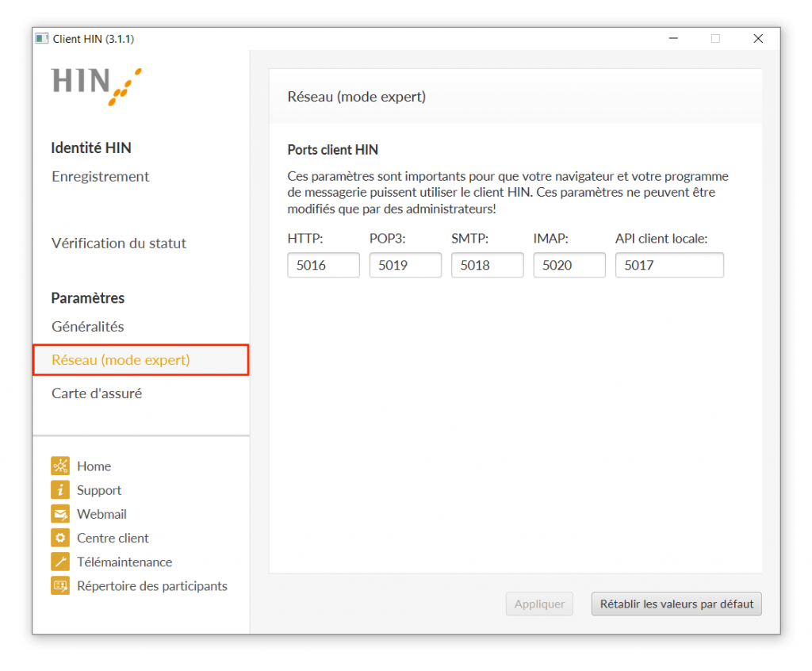The height and width of the screenshot is (671, 812).
Task: Click the API client locale: label
Action: [661, 239]
